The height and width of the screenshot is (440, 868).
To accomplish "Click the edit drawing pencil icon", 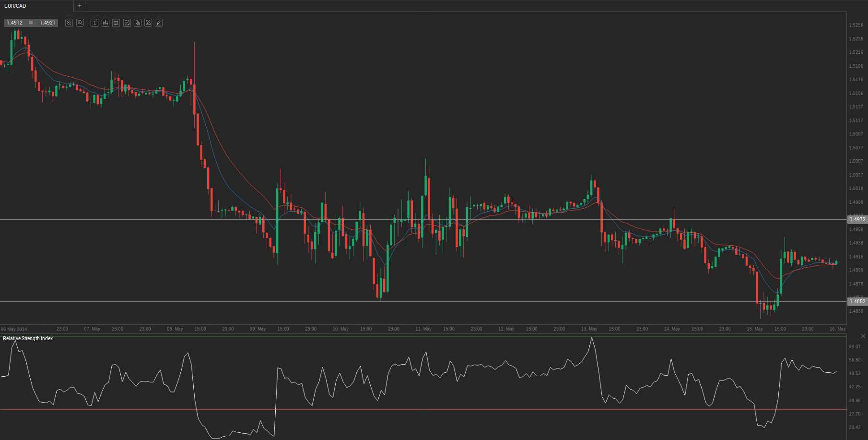I will (x=148, y=23).
